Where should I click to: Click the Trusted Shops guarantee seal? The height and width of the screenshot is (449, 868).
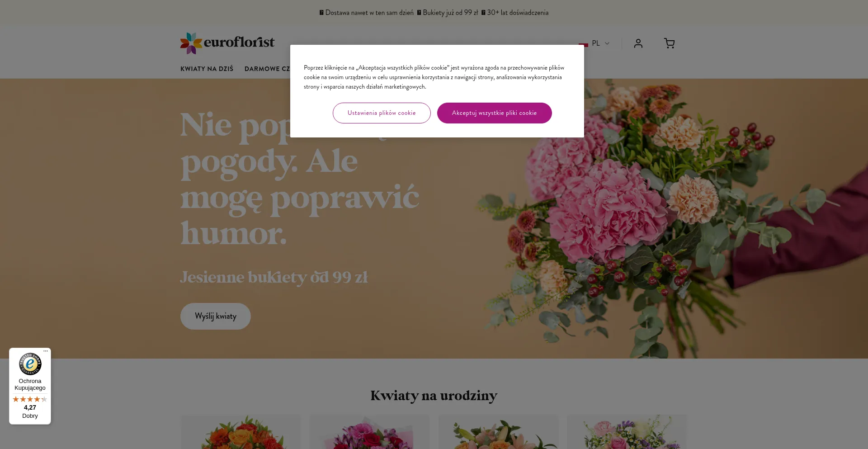30,364
